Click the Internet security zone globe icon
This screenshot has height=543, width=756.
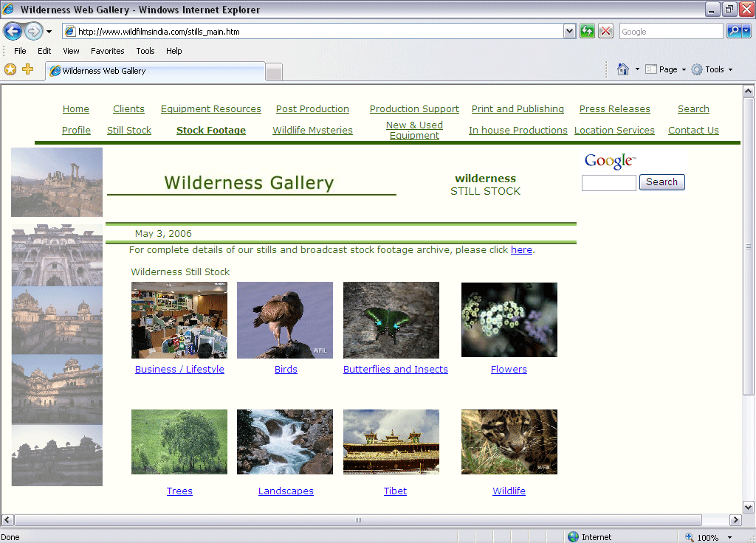573,537
